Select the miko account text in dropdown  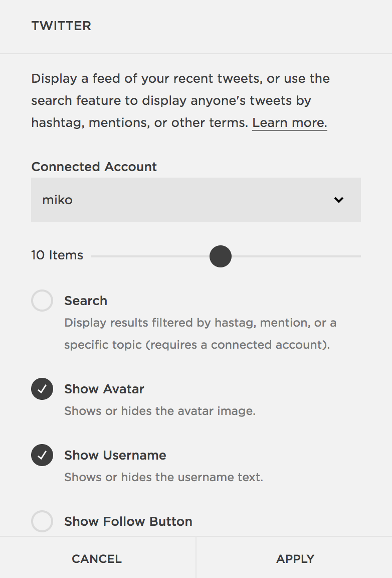click(58, 200)
